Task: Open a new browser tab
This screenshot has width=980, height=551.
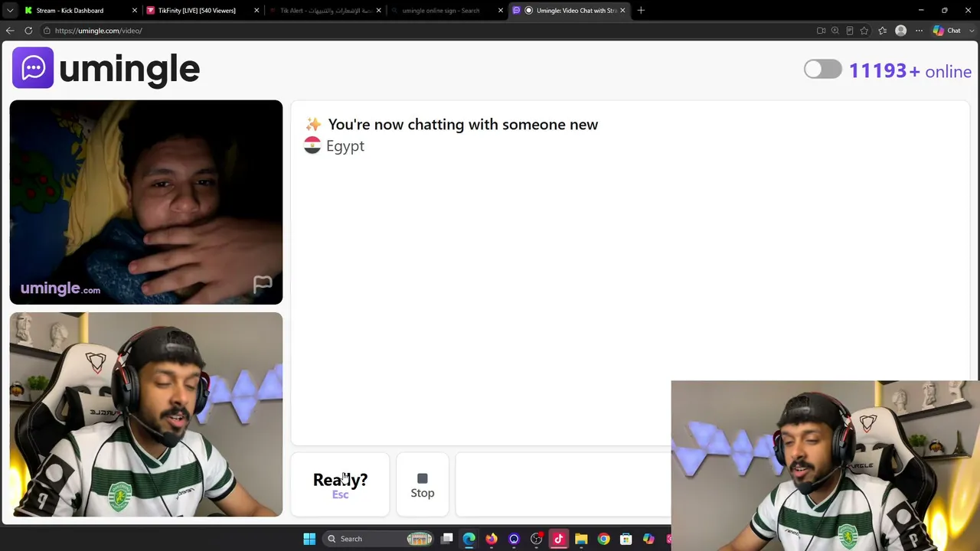Action: click(641, 10)
